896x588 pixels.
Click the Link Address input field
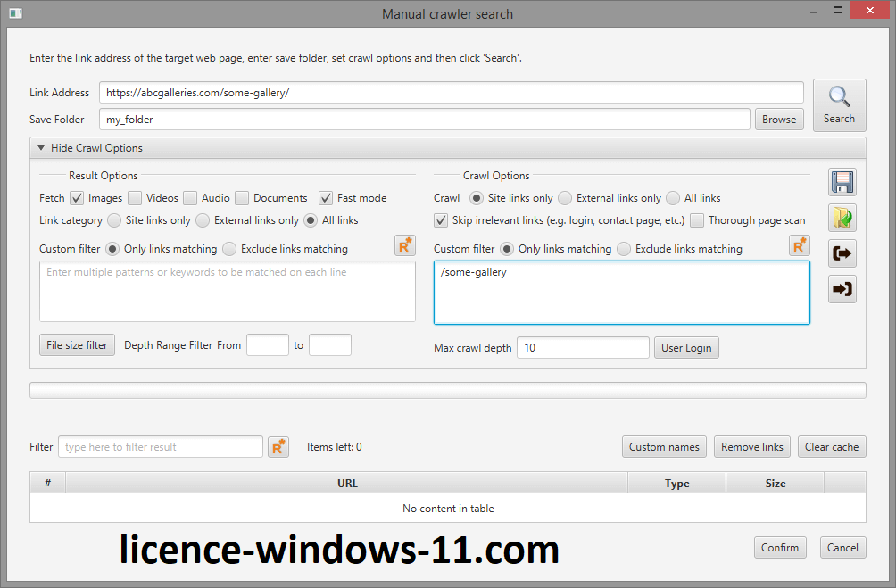coord(451,93)
